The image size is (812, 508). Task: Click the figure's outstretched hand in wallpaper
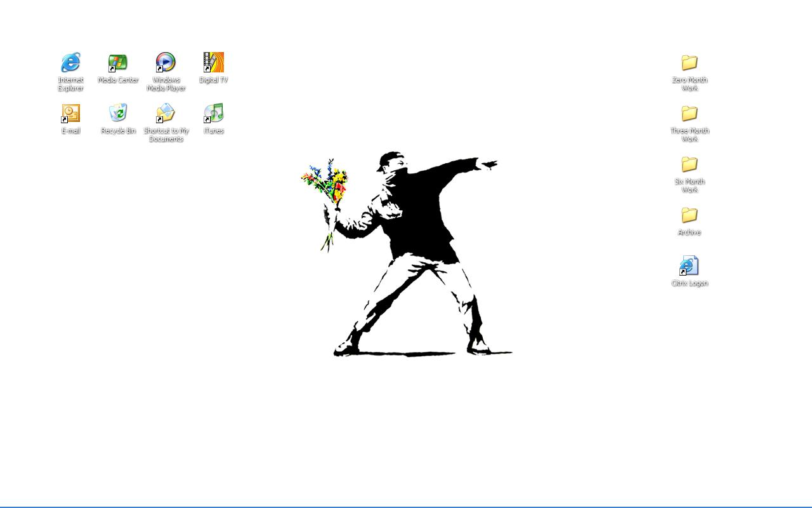click(489, 164)
